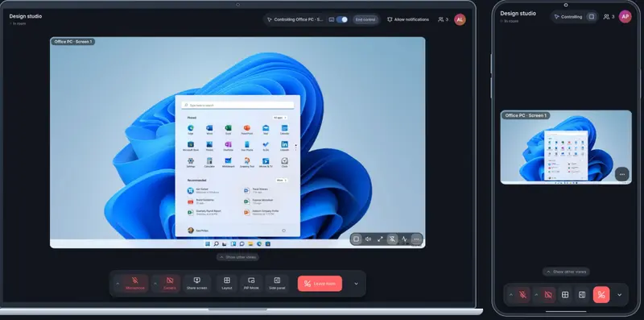Open the Side panel from laptop toolbar
This screenshot has width=644, height=320.
pyautogui.click(x=277, y=283)
